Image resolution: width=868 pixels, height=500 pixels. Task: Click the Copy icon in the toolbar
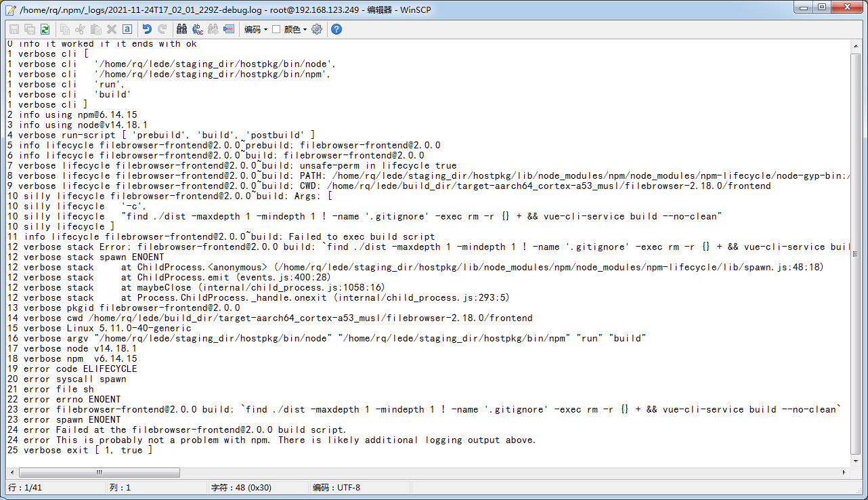tap(65, 29)
